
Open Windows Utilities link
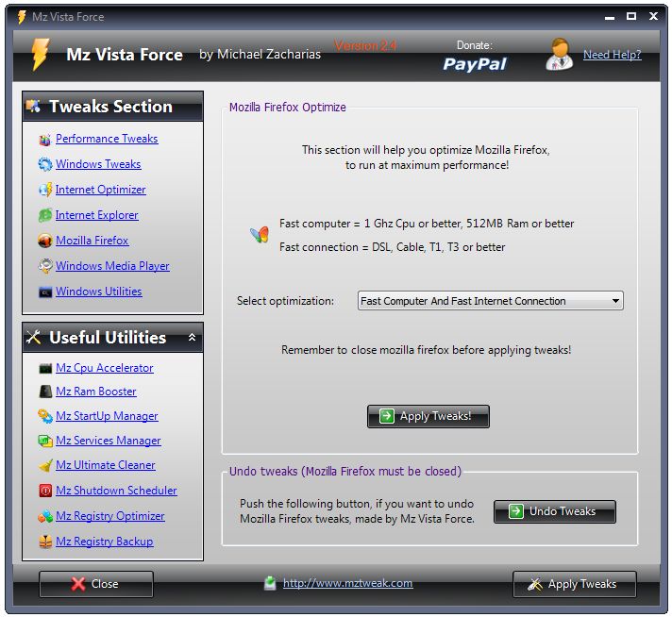[98, 292]
